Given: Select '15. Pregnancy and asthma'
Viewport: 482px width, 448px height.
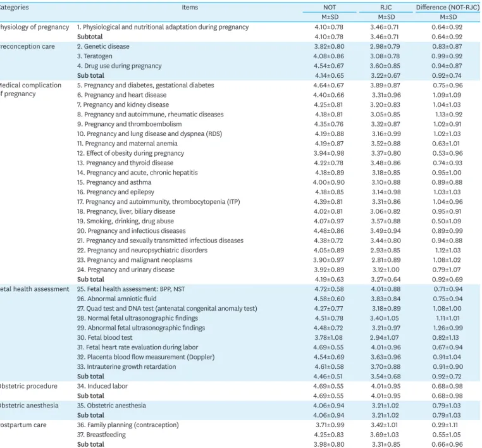Looking at the screenshot, I should (114, 182).
